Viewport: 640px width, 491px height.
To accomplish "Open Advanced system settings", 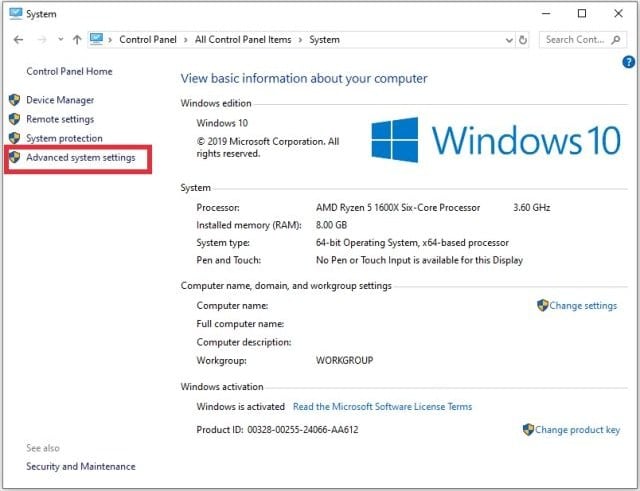I will tap(80, 158).
